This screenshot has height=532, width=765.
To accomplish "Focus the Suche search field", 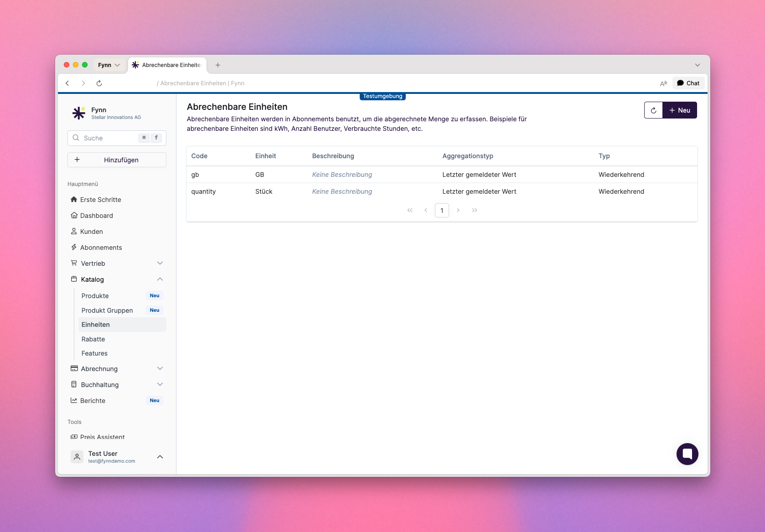I will (117, 138).
